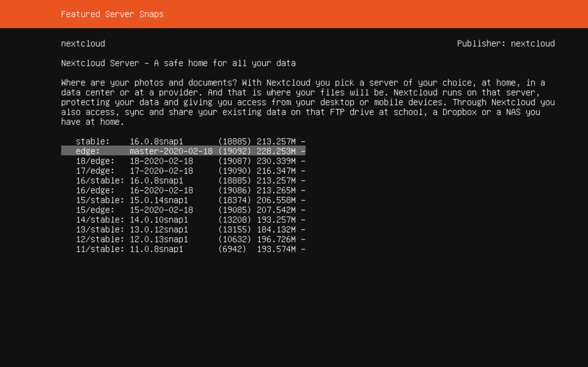Click the nextcloud snap name heading

tap(83, 43)
